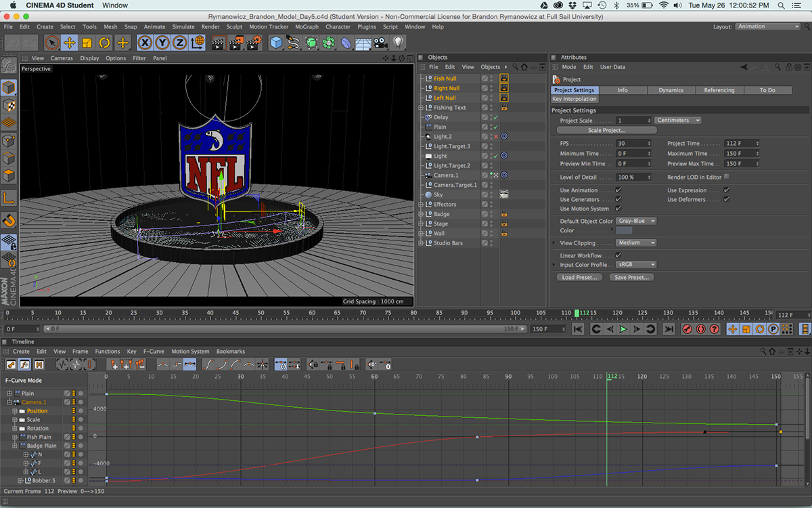Click the record active objects button

[687, 329]
